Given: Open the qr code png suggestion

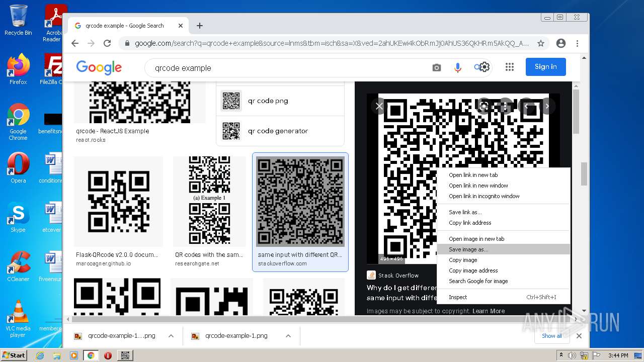Looking at the screenshot, I should (280, 101).
